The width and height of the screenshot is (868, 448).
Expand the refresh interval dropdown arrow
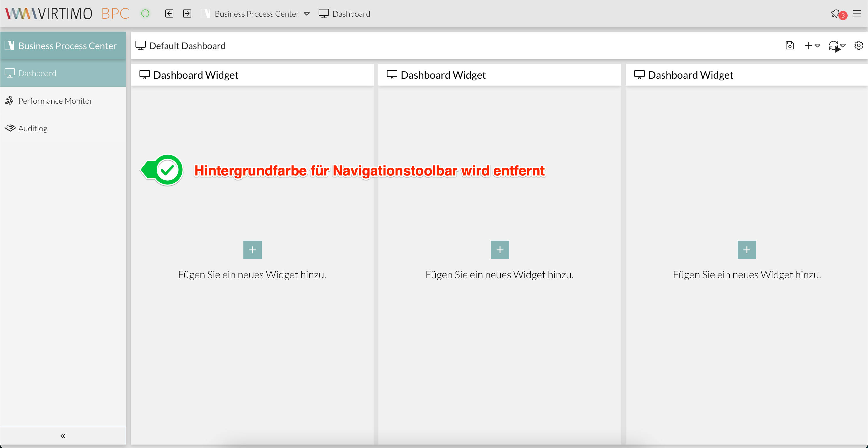pos(843,47)
